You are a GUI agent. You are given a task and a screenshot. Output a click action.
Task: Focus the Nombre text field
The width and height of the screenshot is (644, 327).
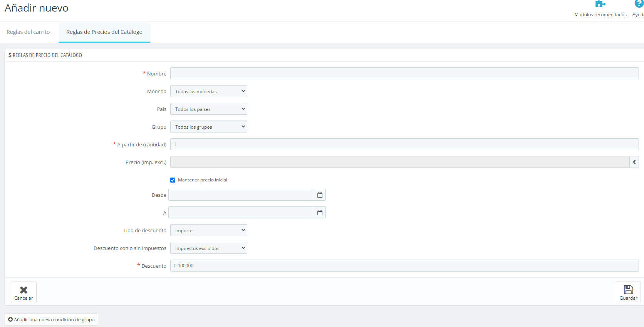404,74
